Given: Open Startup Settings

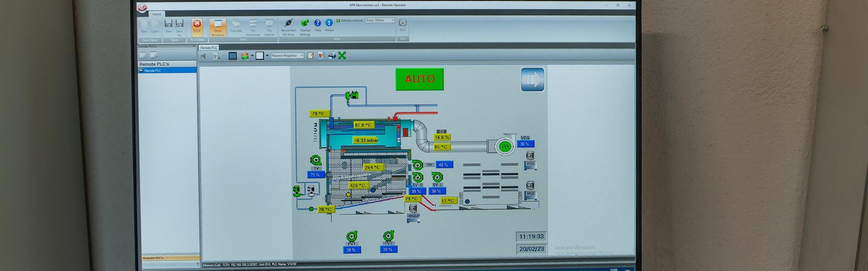Looking at the screenshot, I should pos(305,23).
